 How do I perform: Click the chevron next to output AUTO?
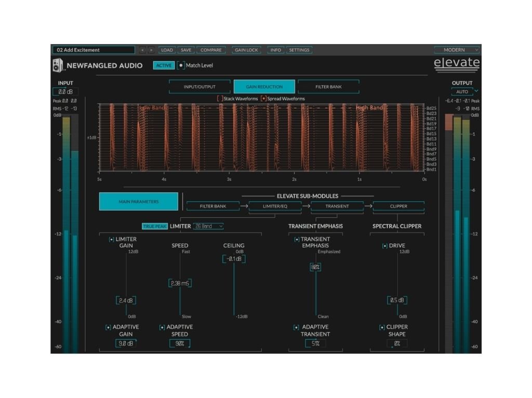476,91
